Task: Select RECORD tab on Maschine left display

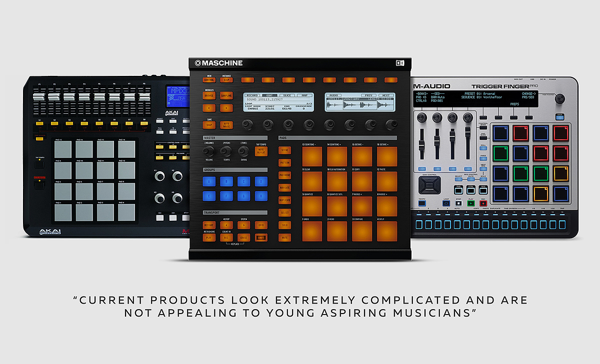Action: click(x=252, y=95)
